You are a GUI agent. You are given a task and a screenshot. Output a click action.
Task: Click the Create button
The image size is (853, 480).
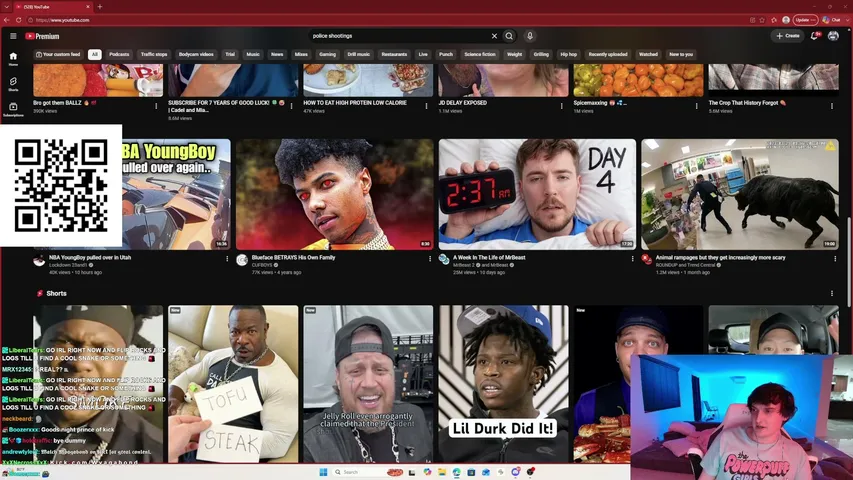click(x=787, y=36)
